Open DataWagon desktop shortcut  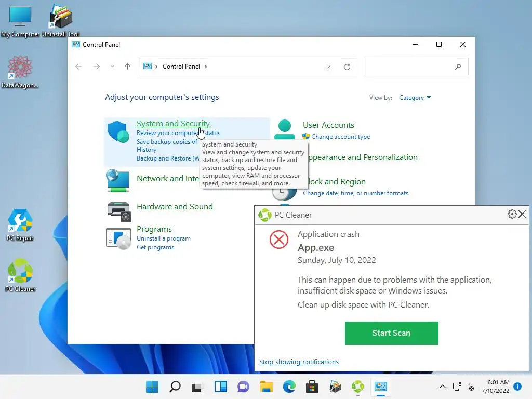pyautogui.click(x=20, y=72)
